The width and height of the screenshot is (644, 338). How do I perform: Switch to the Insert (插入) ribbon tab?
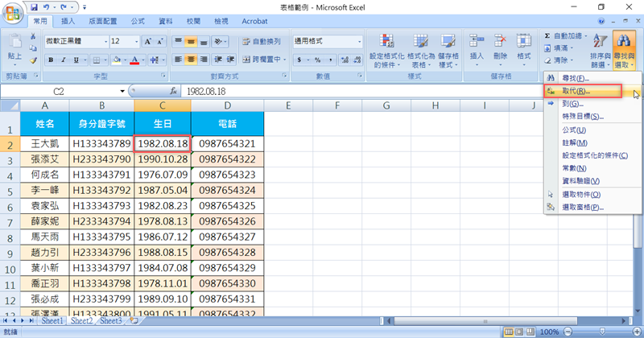coord(68,22)
